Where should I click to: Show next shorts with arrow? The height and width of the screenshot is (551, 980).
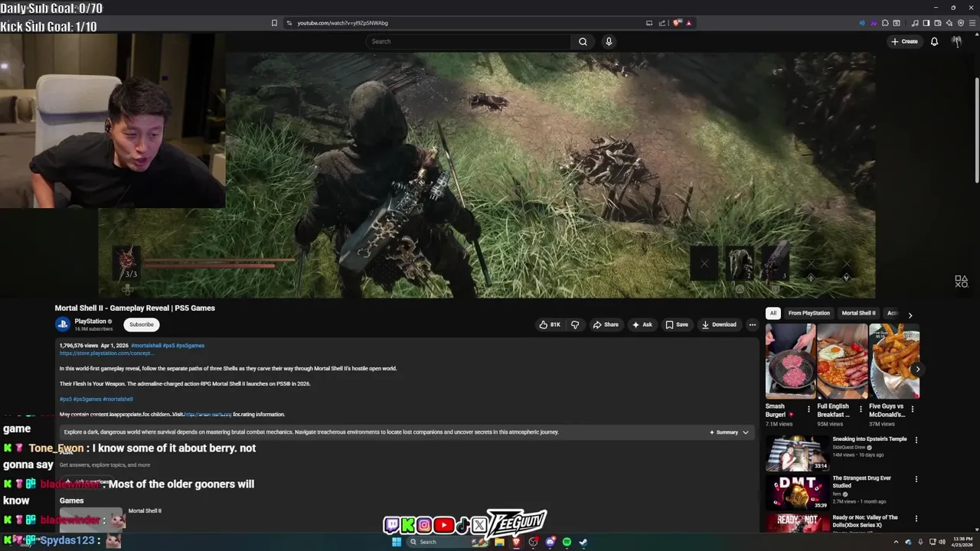coord(917,369)
